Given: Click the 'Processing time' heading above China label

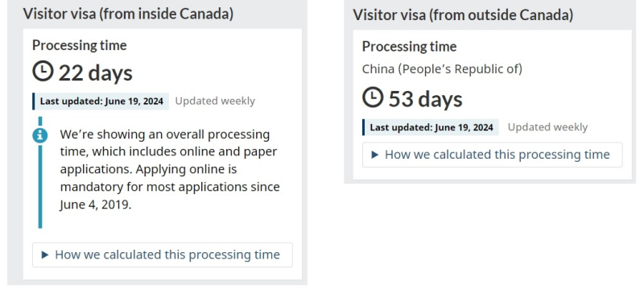Looking at the screenshot, I should point(409,47).
